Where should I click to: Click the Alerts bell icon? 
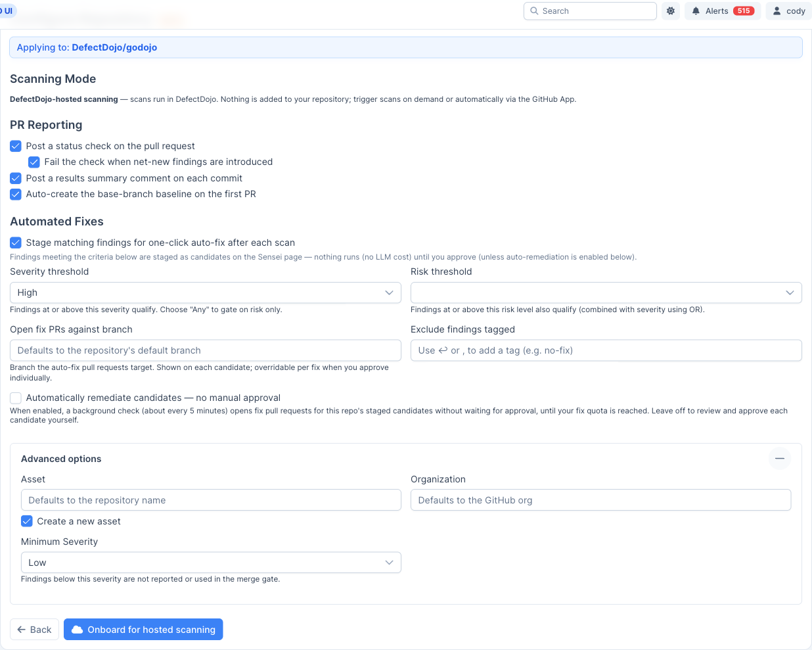pos(696,11)
